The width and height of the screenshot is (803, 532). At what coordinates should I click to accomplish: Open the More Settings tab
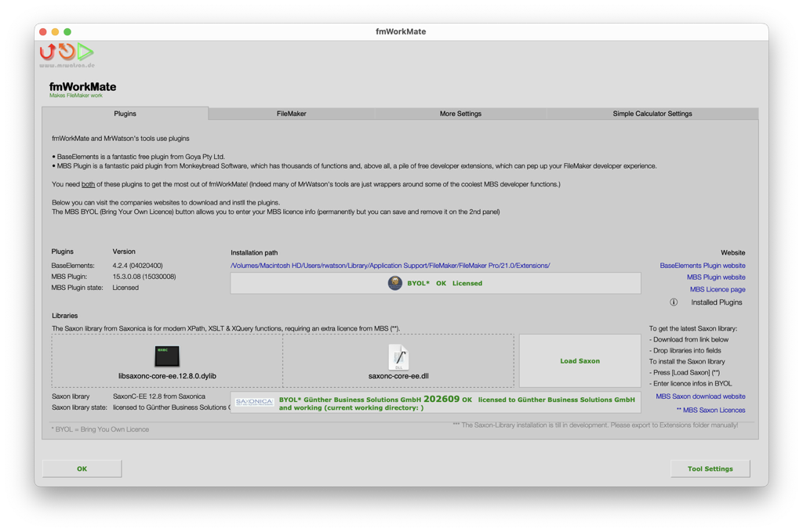(460, 113)
